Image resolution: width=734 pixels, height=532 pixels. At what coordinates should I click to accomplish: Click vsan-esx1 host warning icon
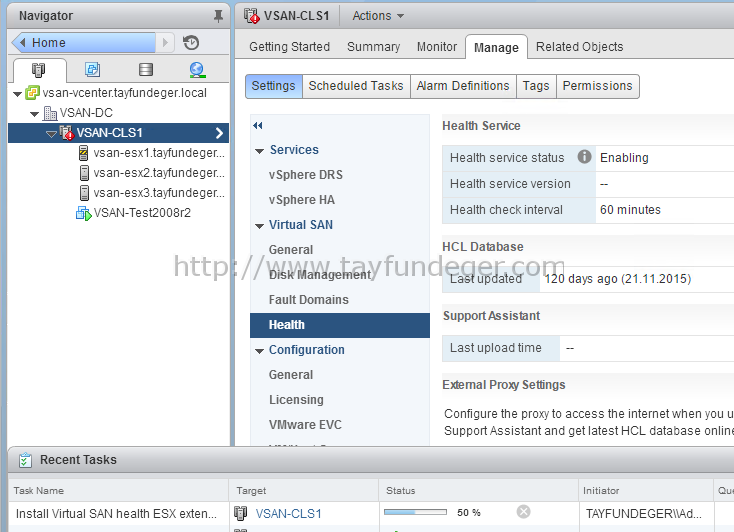pos(83,153)
